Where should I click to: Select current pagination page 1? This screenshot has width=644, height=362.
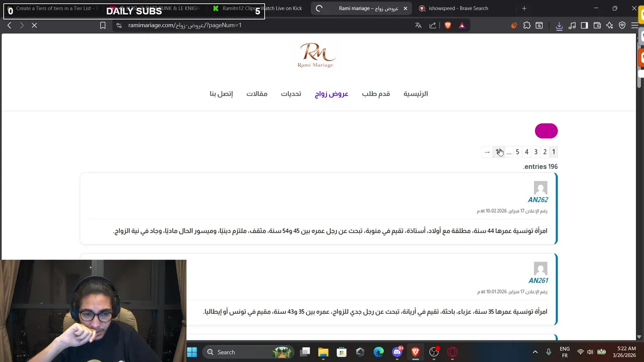553,152
